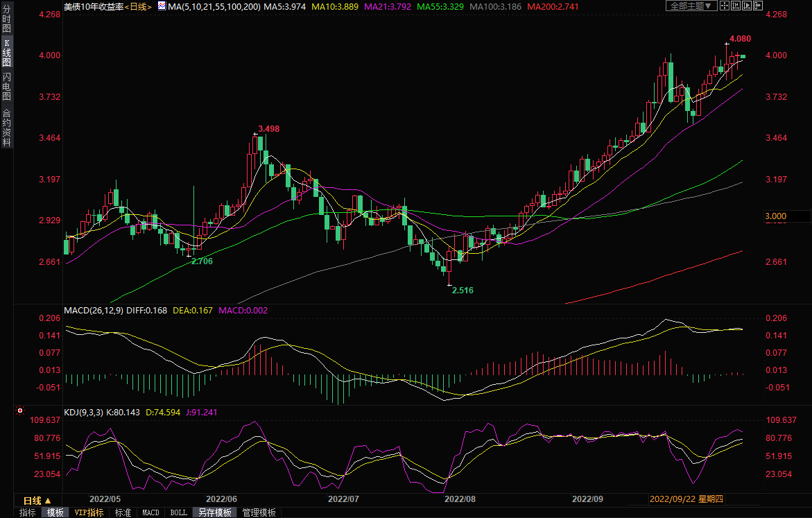
Task: Expand the 日线 period selector
Action: [37, 500]
